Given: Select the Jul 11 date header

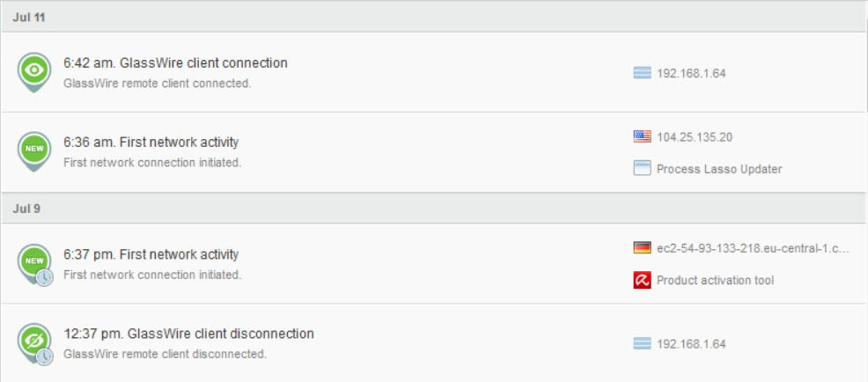Looking at the screenshot, I should click(x=29, y=18).
